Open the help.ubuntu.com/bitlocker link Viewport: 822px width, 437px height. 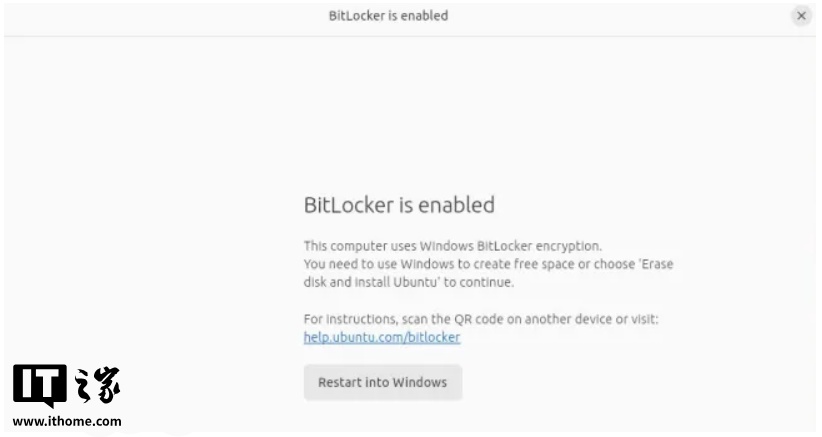[x=382, y=337]
